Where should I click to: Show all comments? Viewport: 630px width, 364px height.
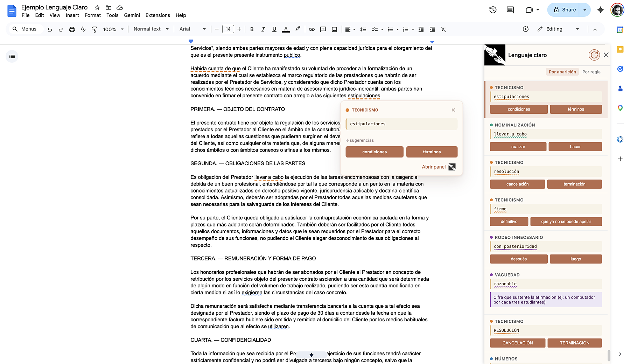coord(510,10)
